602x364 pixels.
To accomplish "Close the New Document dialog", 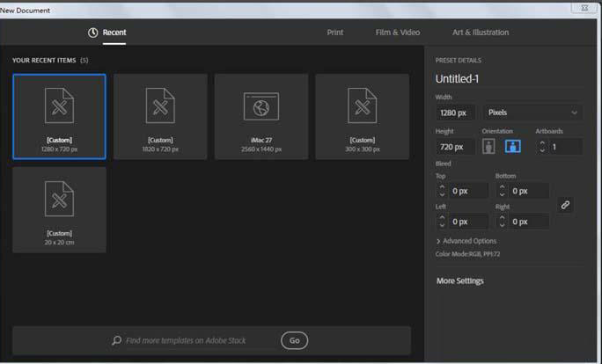I will (x=584, y=8).
